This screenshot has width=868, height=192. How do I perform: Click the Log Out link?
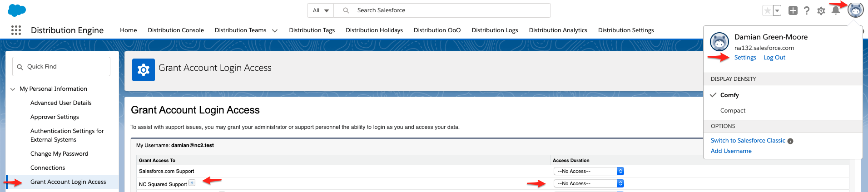point(774,58)
